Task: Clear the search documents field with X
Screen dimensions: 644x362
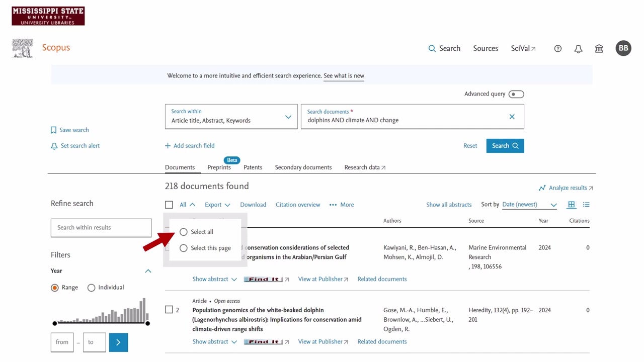Action: click(x=512, y=117)
